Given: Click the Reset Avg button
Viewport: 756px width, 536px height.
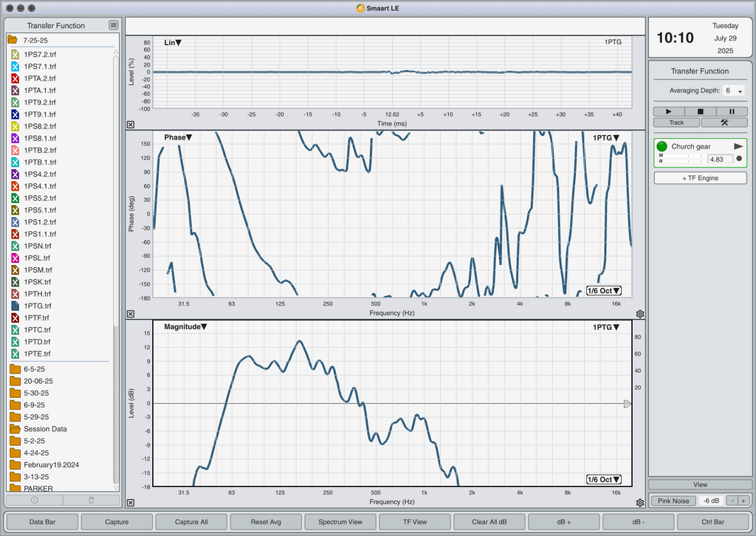Looking at the screenshot, I should [266, 522].
